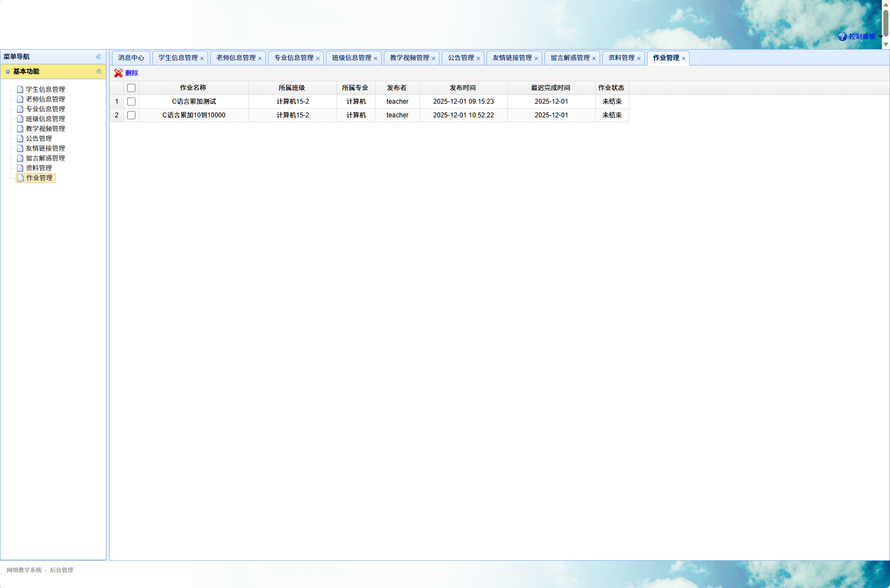This screenshot has height=588, width=890.
Task: Click the 学生信息管理 tree page icon
Action: pyautogui.click(x=20, y=90)
